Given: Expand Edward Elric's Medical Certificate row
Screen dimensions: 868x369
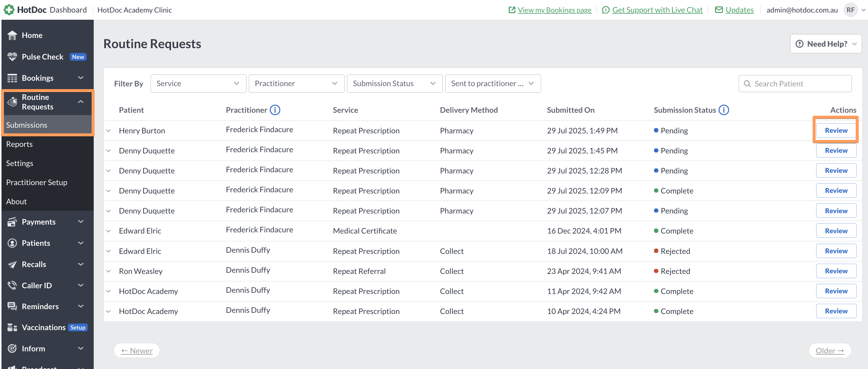Looking at the screenshot, I should click(x=108, y=231).
